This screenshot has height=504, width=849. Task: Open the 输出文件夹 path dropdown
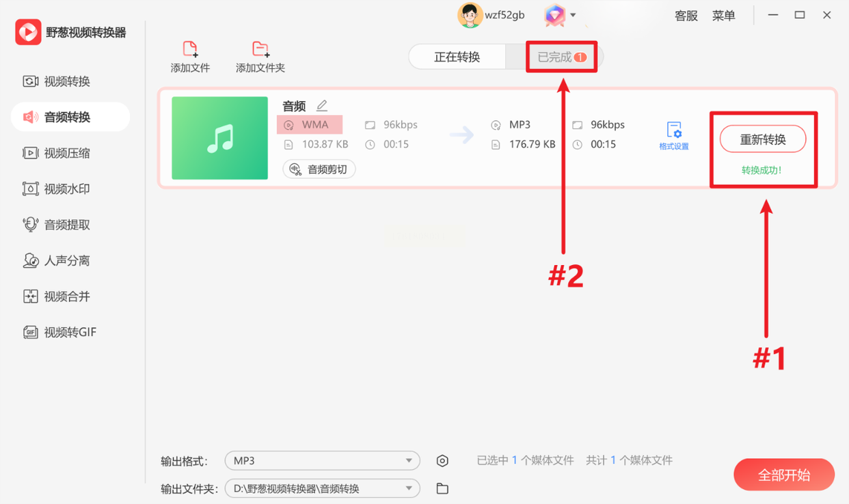323,488
